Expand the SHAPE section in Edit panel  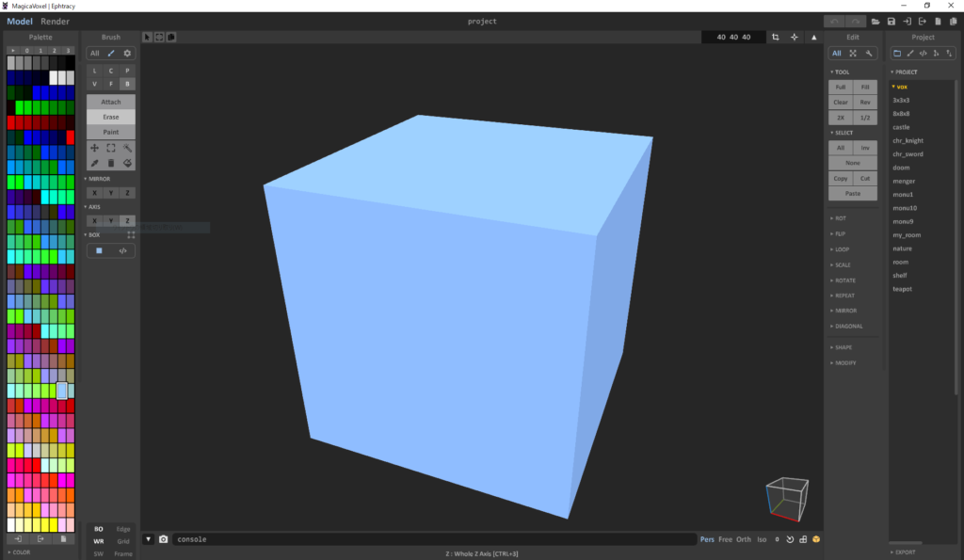(x=842, y=347)
